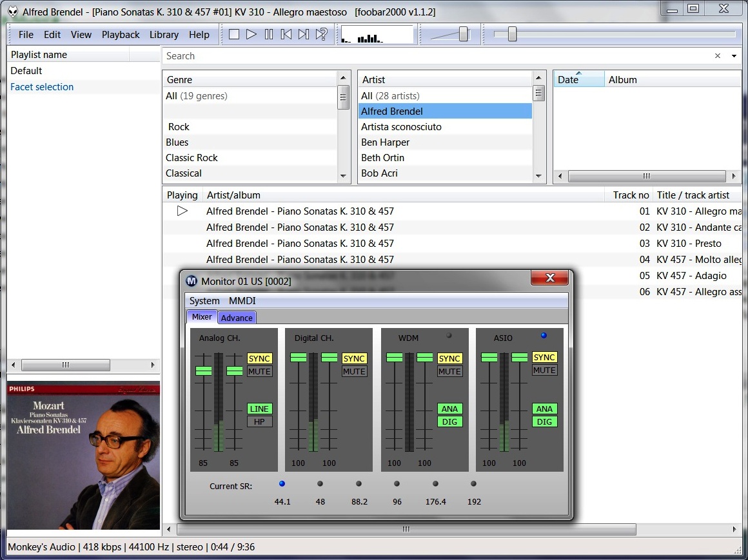This screenshot has width=748, height=560.
Task: Click the Stop playback button
Action: pos(233,34)
